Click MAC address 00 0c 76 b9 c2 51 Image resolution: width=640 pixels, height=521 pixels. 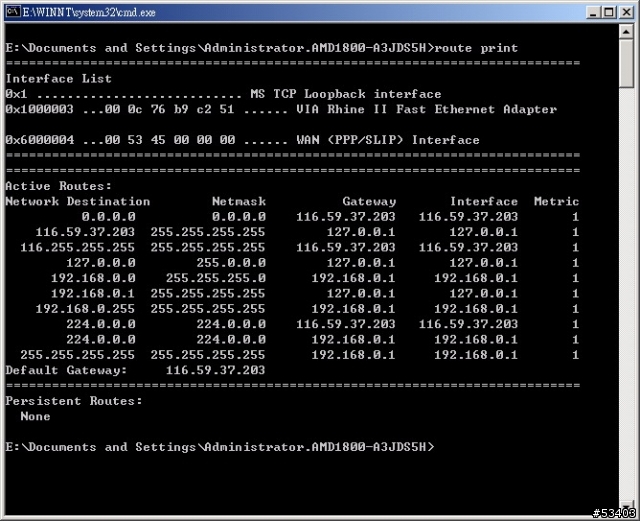[x=169, y=109]
